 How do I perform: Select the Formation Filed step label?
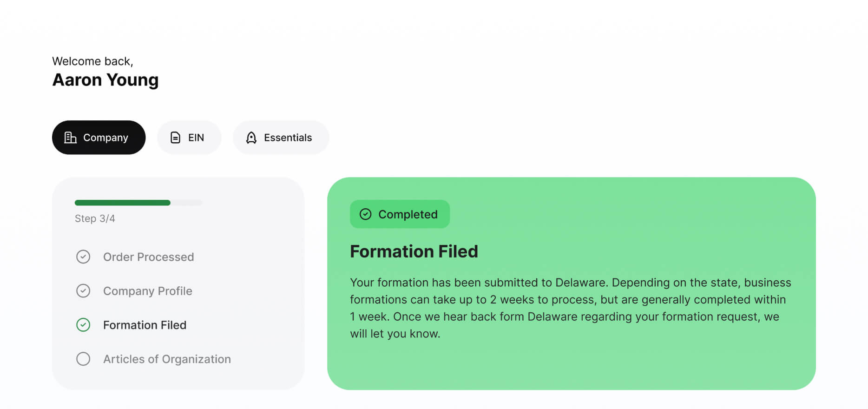coord(145,325)
